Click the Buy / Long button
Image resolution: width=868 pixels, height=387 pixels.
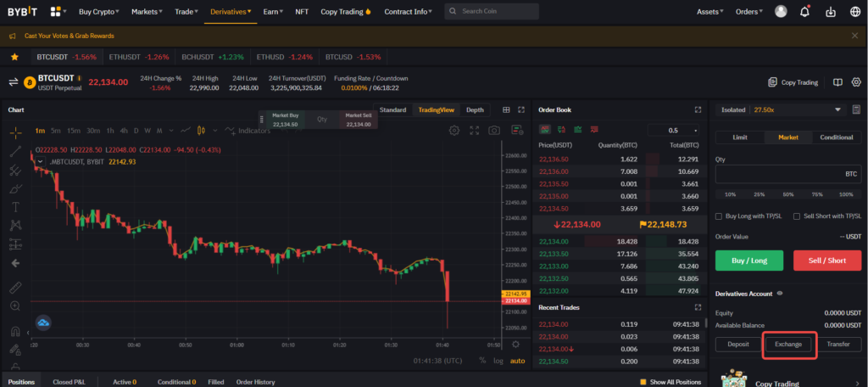(749, 261)
